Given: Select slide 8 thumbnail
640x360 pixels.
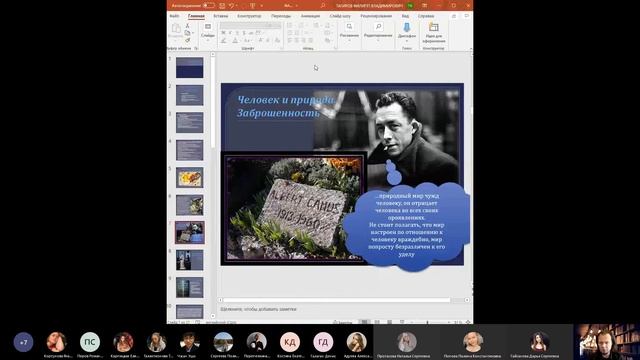Looking at the screenshot, I should point(189,260).
